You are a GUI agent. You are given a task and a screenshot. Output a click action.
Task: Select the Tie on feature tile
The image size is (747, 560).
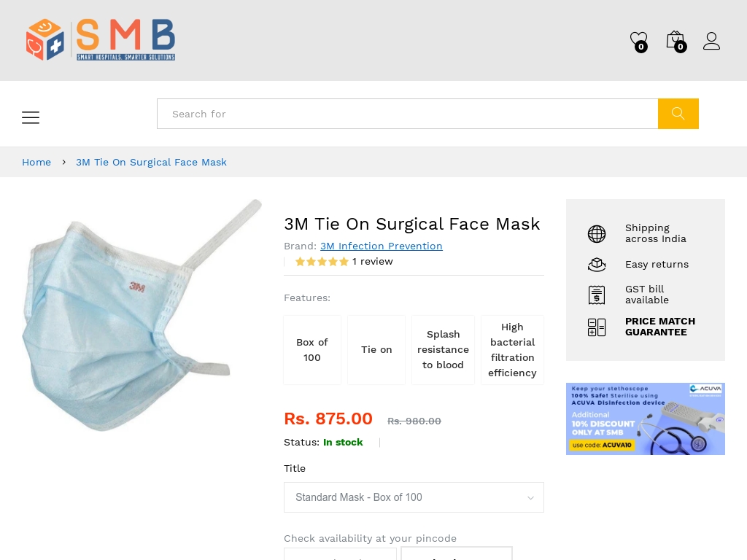coord(376,349)
